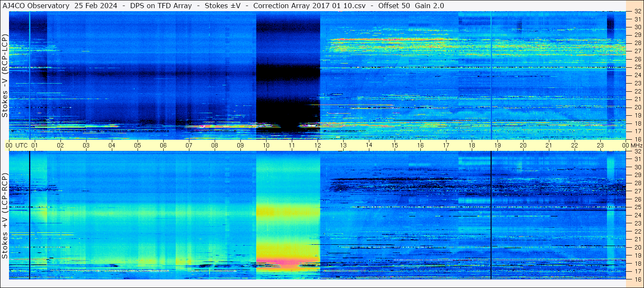Image resolution: width=644 pixels, height=288 pixels.
Task: Click '29' MHz label of Stokes +V panel
Action: point(637,175)
